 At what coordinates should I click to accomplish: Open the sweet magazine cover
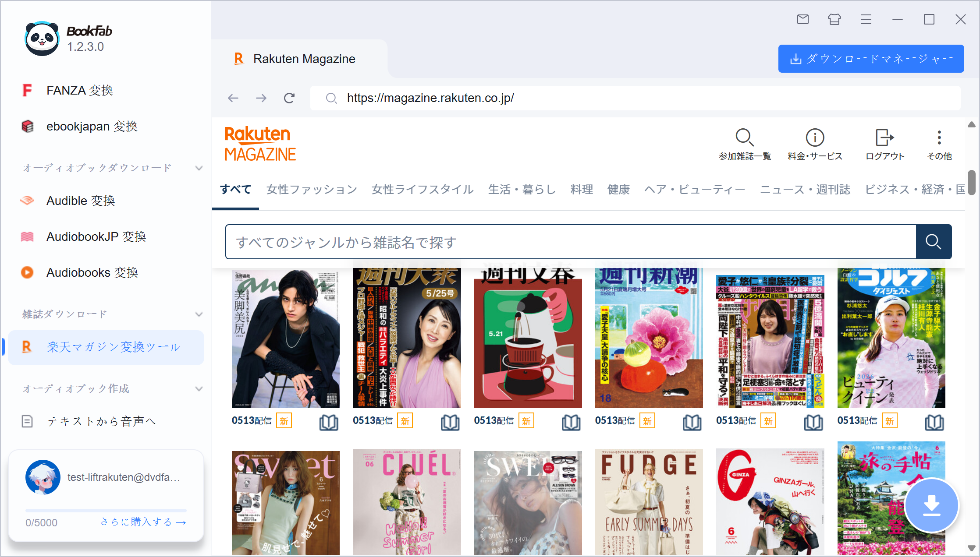click(x=286, y=503)
